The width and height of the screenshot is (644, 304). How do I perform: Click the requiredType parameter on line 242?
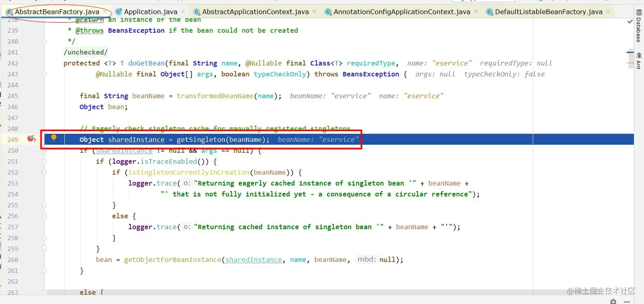[371, 63]
